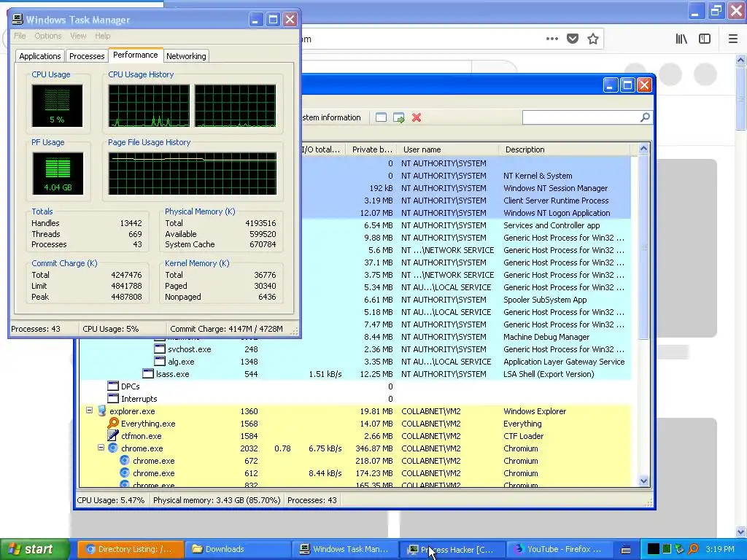Click the ctfmon.exe pencil icon

[x=113, y=435]
